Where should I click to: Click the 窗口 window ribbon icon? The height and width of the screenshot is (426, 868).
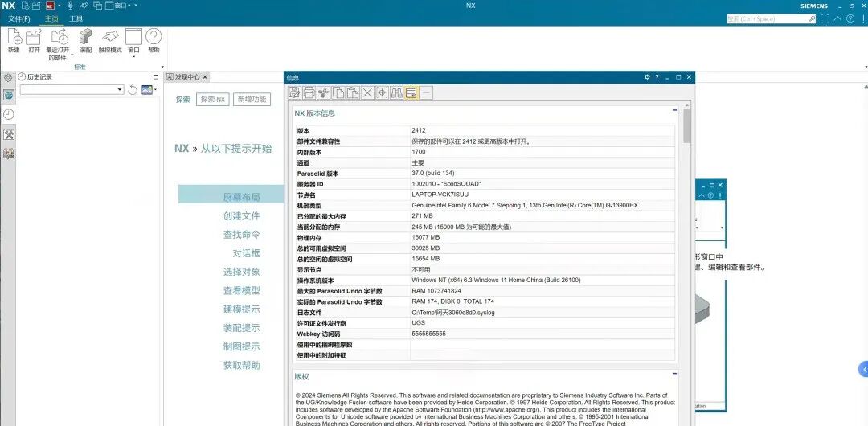point(134,37)
